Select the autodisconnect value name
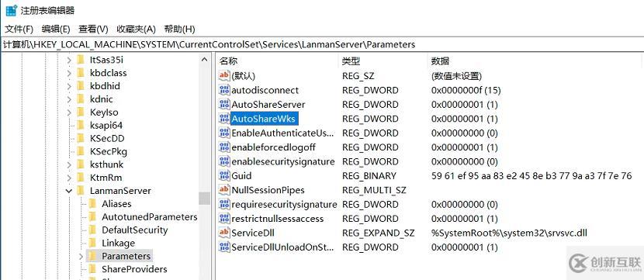The width and height of the screenshot is (644, 280). pyautogui.click(x=265, y=90)
